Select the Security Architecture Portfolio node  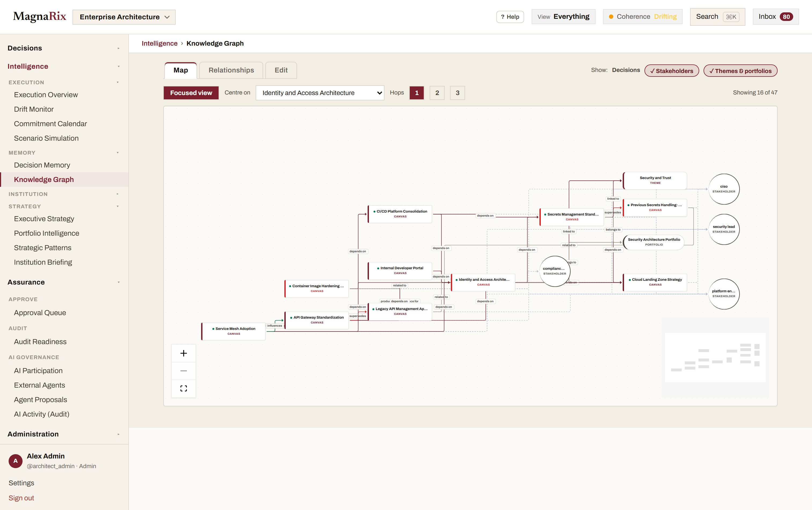pos(654,242)
